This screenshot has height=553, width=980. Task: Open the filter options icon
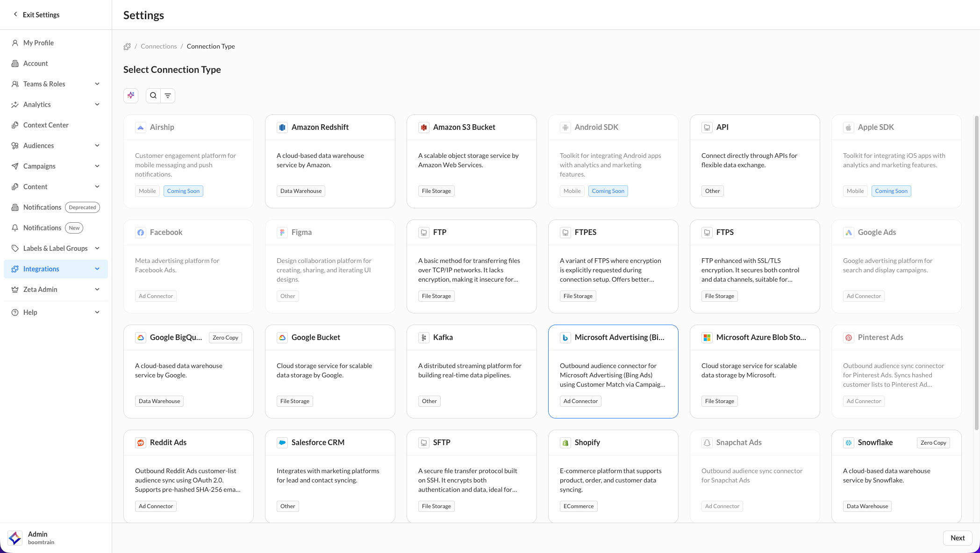[168, 95]
